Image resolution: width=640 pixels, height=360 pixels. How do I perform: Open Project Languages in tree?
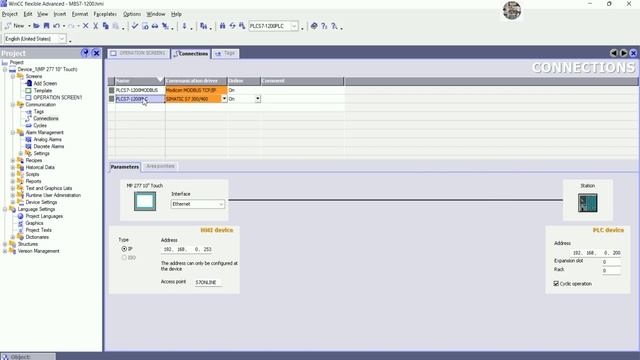pos(44,216)
